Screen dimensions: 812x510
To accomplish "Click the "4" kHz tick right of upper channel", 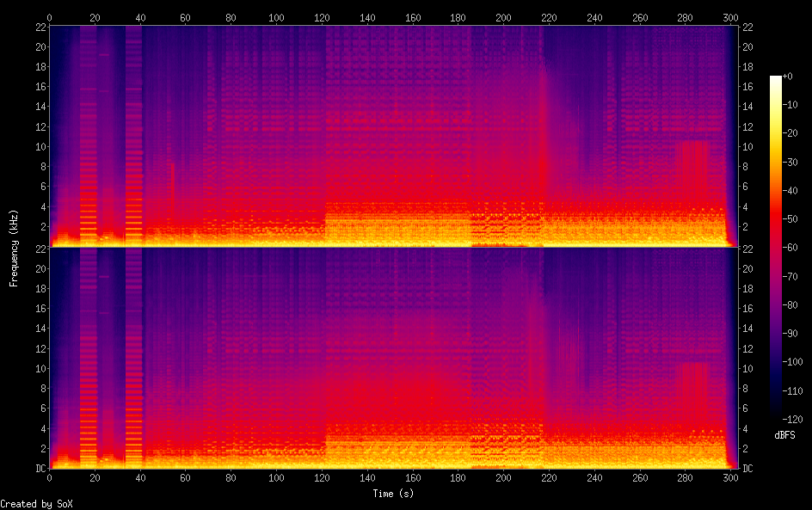I will tap(745, 206).
